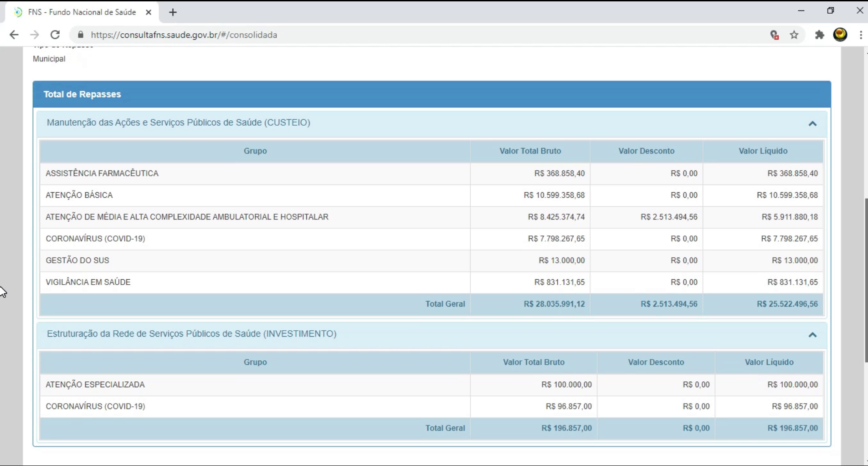Click the Manutenção das Ações CUSTEIO header
The image size is (868, 466).
coord(178,123)
